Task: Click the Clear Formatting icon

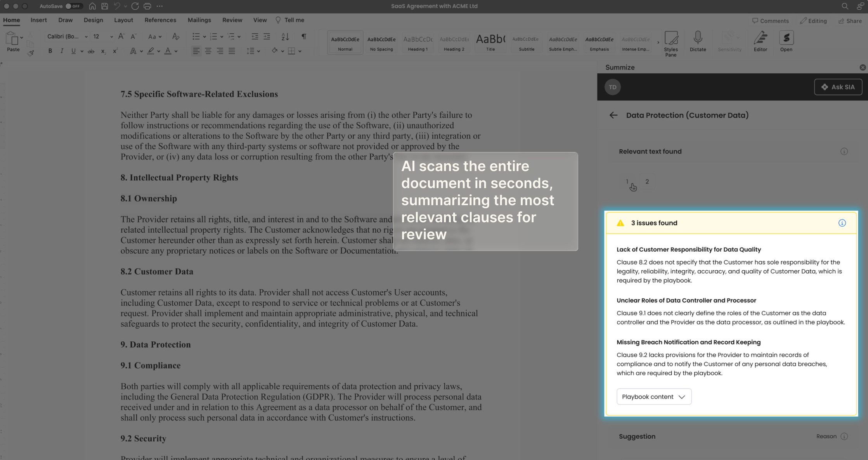Action: point(175,36)
